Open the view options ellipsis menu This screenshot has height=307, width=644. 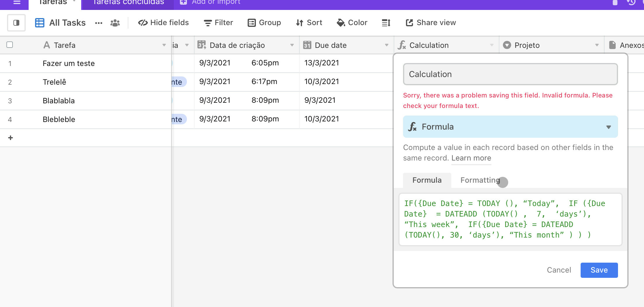[x=99, y=23]
